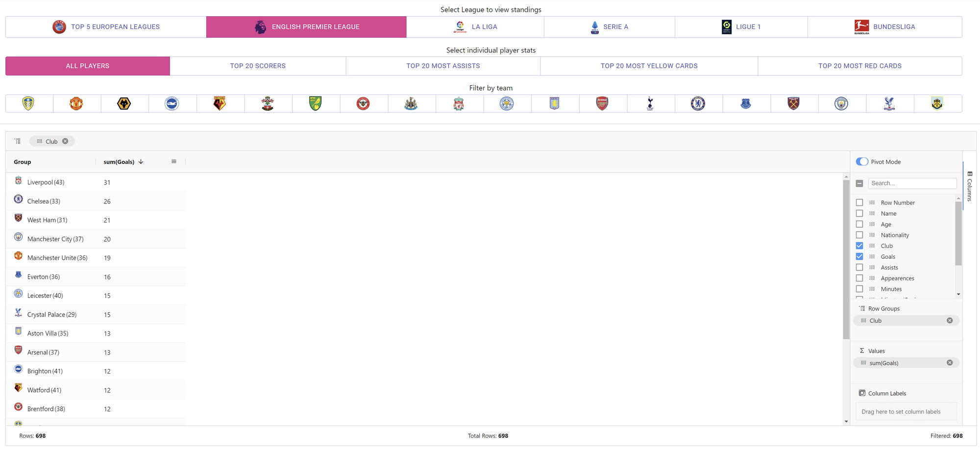980x453 pixels.
Task: Remove Club chip from top grouping bar
Action: pos(65,141)
